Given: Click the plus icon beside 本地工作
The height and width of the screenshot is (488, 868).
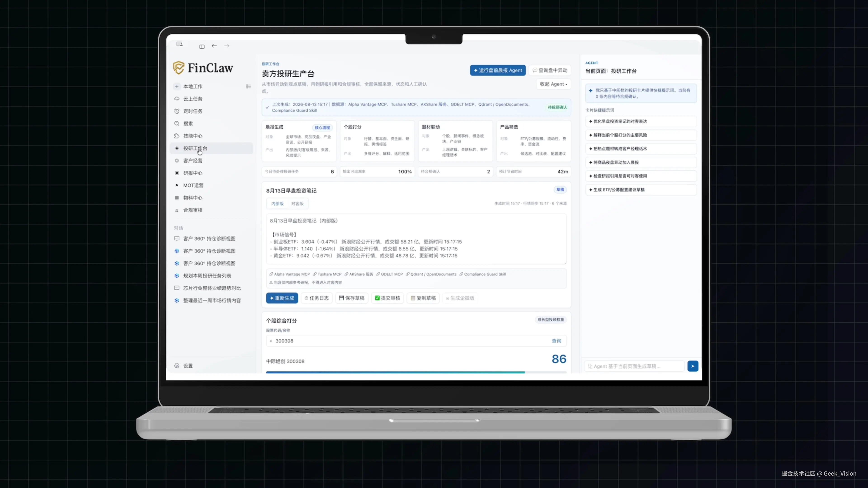Looking at the screenshot, I should coord(177,87).
